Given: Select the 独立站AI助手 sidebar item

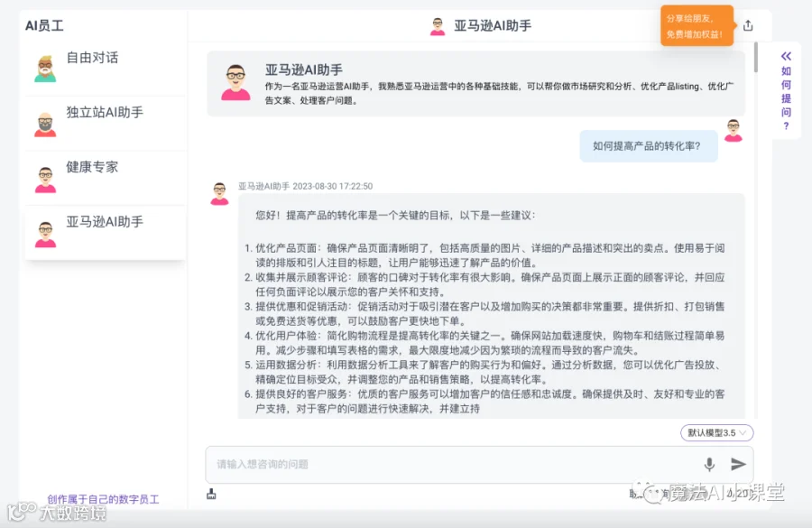Looking at the screenshot, I should pyautogui.click(x=106, y=124).
